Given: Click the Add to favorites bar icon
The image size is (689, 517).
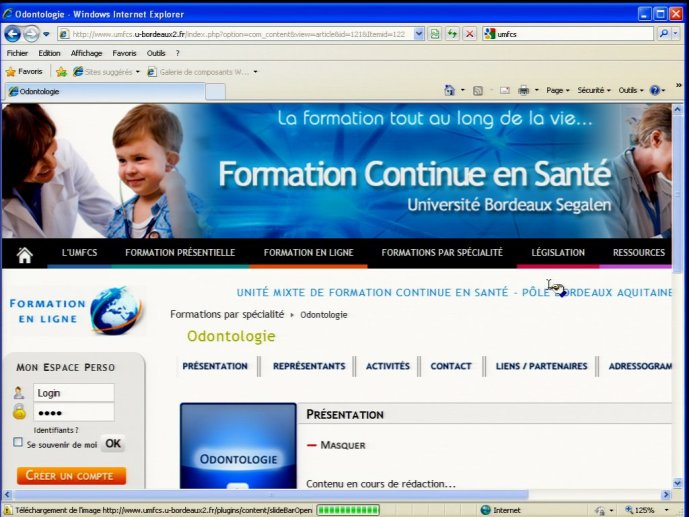Looking at the screenshot, I should tap(62, 72).
